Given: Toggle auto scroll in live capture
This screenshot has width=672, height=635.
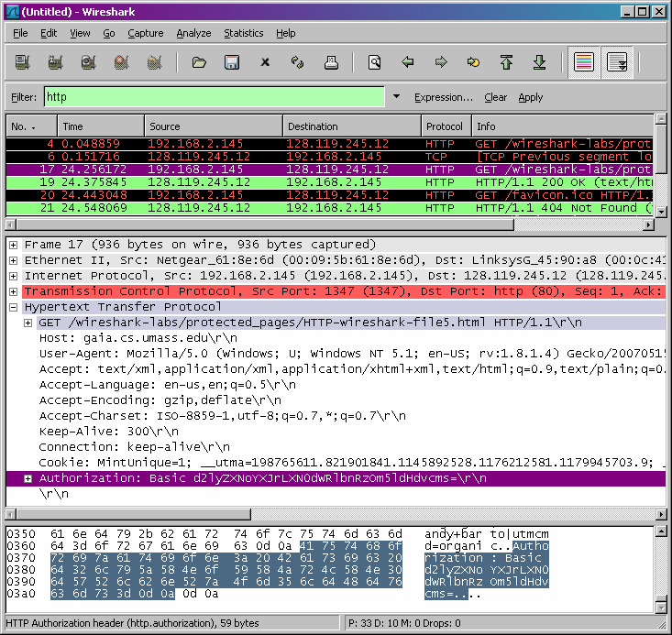Looking at the screenshot, I should coord(617,62).
